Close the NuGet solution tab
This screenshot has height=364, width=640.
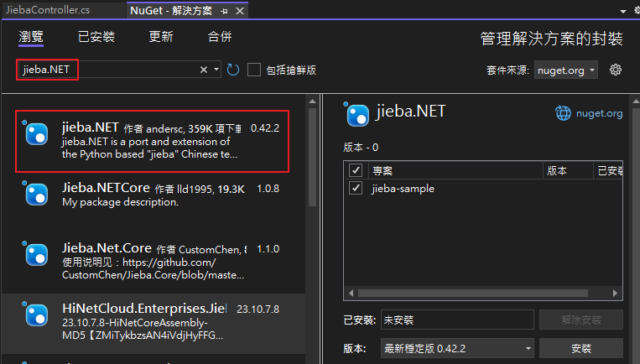tap(240, 11)
